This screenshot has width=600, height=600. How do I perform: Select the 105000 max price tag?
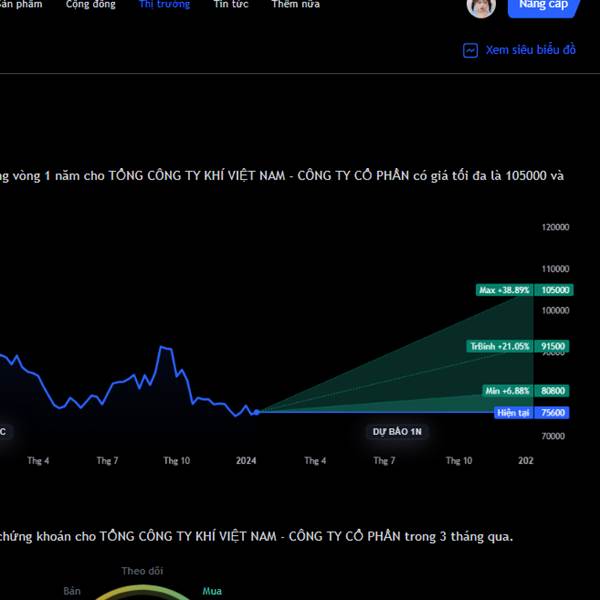coord(554,290)
